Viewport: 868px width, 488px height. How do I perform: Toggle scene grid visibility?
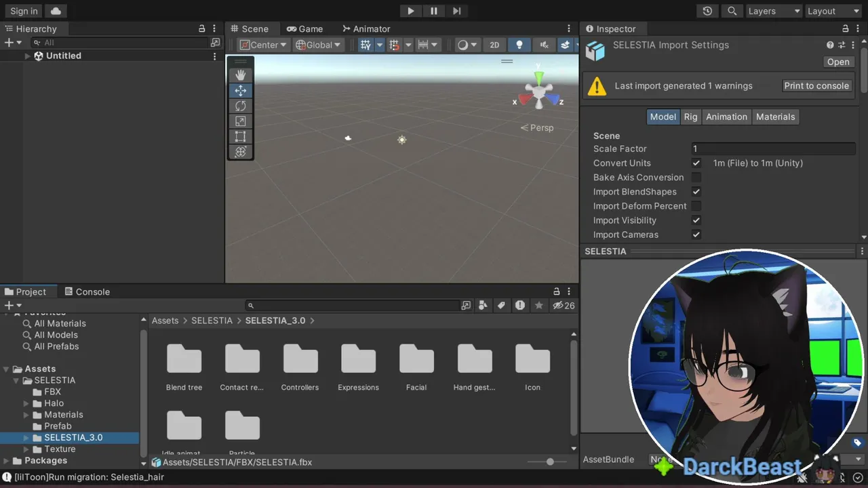point(366,45)
